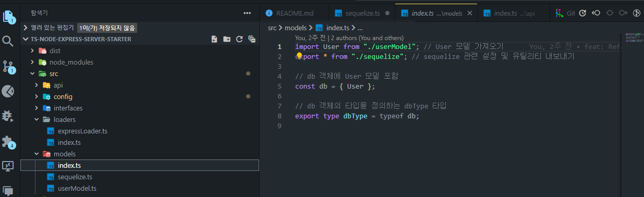Open the chat bubble icon in activity bar

(x=8, y=191)
